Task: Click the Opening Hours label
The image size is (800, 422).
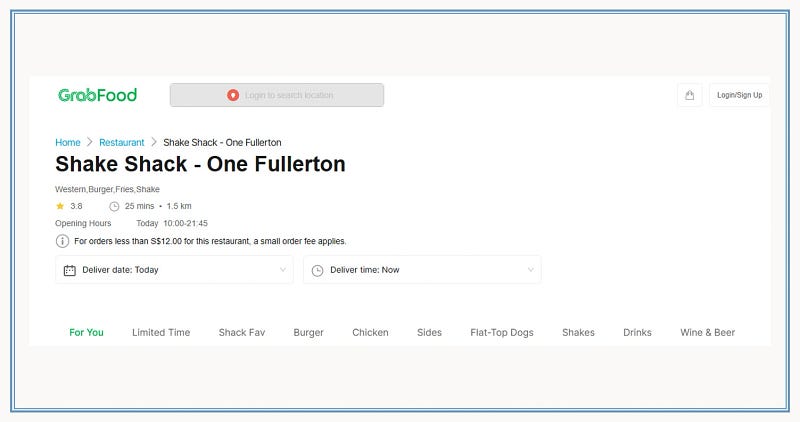Action: tap(83, 224)
